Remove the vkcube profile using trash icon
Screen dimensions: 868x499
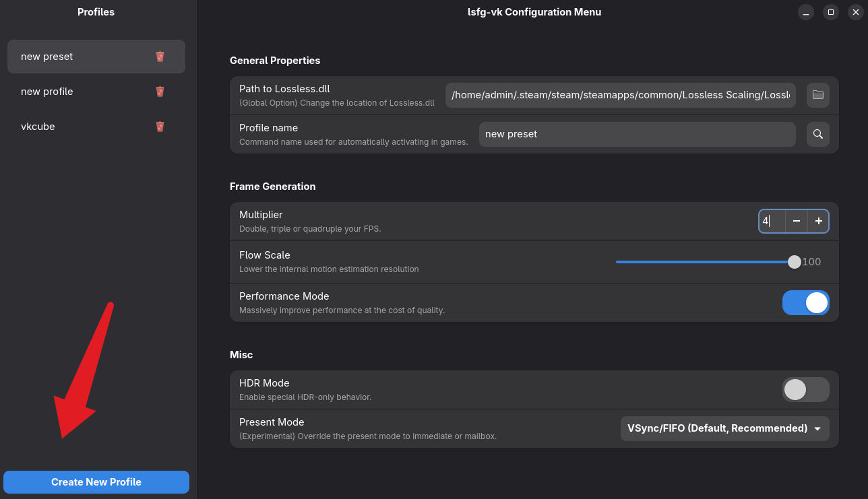pyautogui.click(x=160, y=127)
